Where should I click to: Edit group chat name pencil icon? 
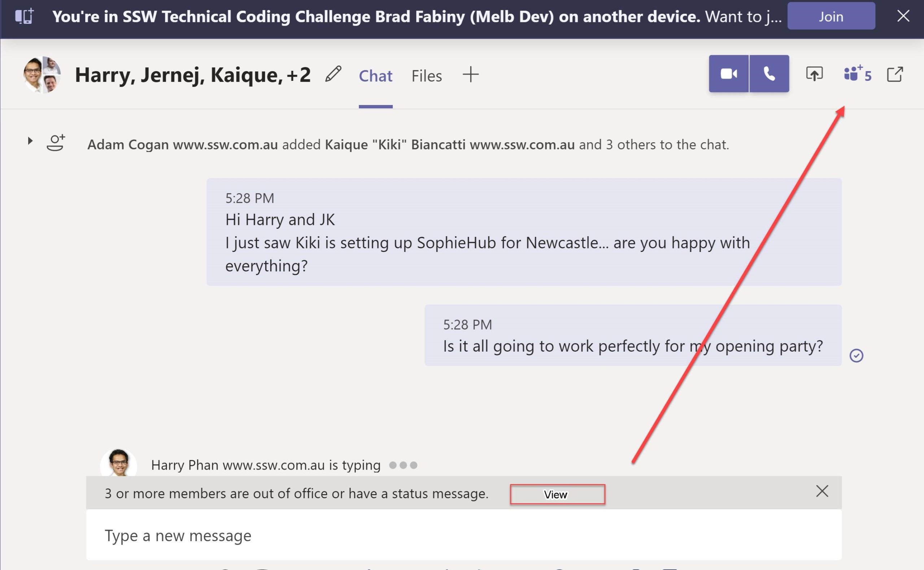coord(333,74)
